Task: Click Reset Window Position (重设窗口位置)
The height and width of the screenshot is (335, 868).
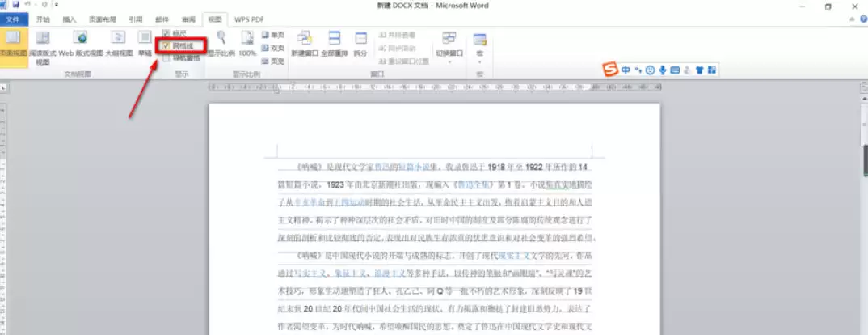Action: [x=403, y=61]
